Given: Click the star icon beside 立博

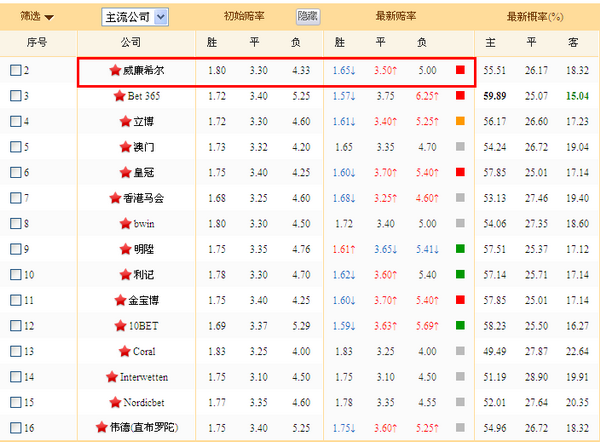Looking at the screenshot, I should (x=124, y=121).
